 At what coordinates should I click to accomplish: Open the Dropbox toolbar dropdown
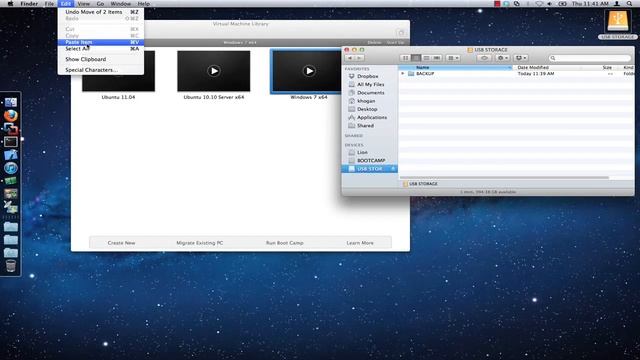pyautogui.click(x=521, y=58)
